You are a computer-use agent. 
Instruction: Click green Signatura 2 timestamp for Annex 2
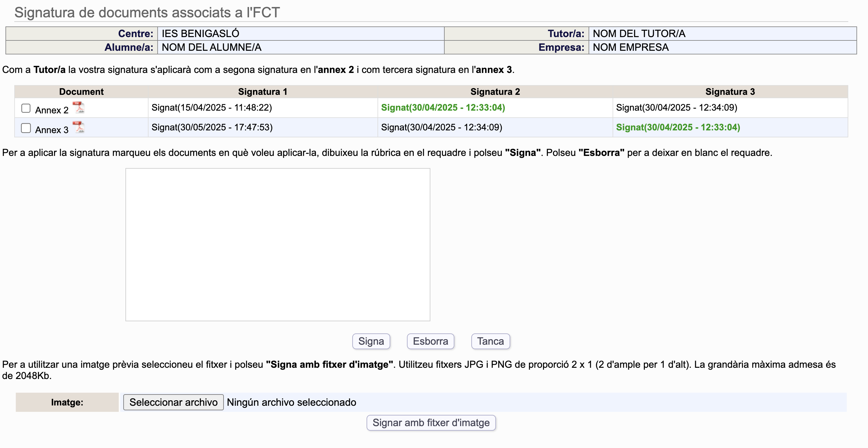click(x=443, y=108)
